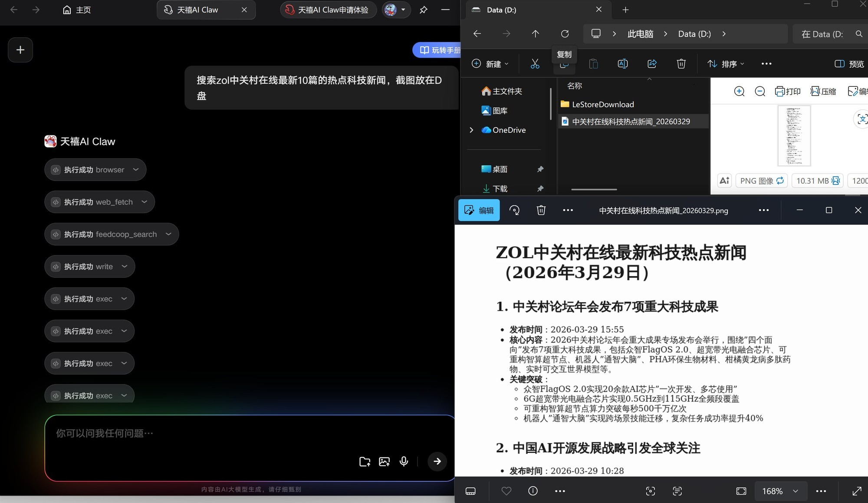Click the new chat plus button in Claw
868x503 pixels.
20,50
